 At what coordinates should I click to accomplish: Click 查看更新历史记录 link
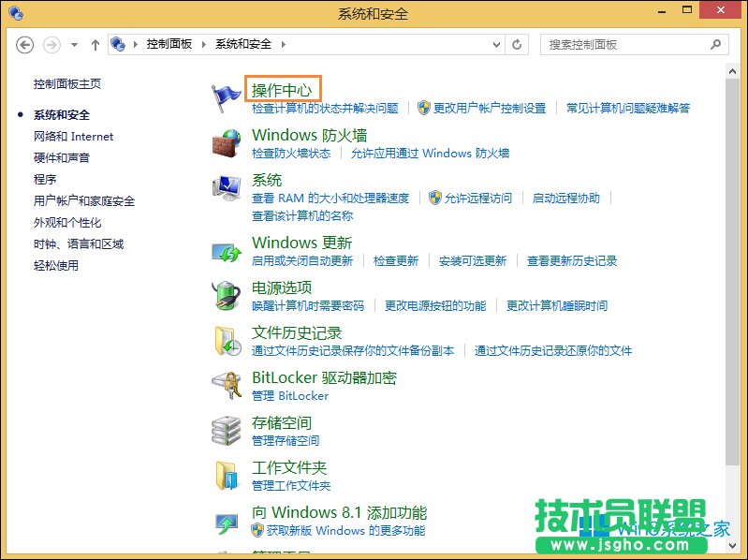572,261
